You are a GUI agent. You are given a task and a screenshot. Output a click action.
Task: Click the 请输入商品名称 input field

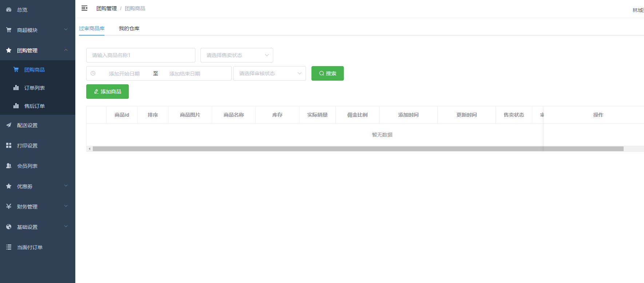[140, 55]
